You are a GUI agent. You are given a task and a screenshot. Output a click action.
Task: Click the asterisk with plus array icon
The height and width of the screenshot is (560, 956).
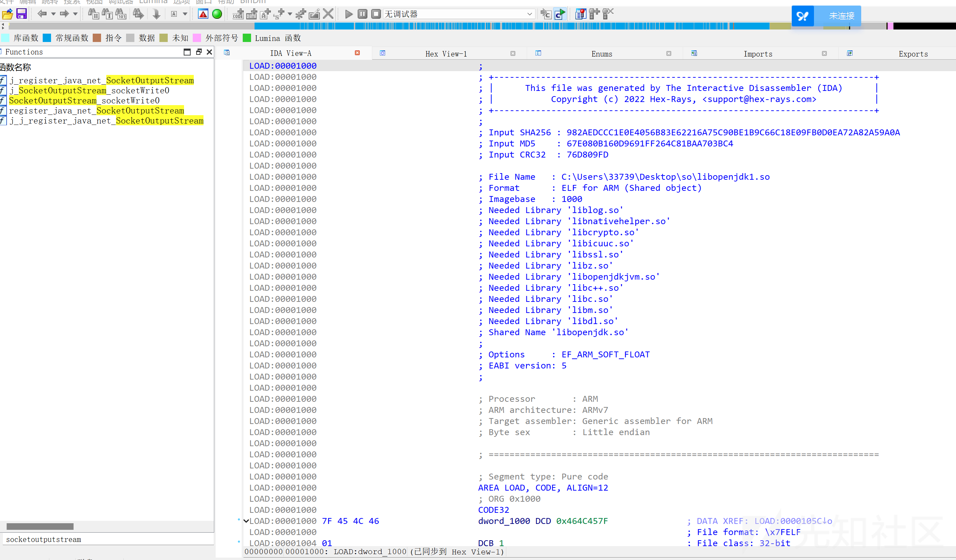tap(300, 15)
